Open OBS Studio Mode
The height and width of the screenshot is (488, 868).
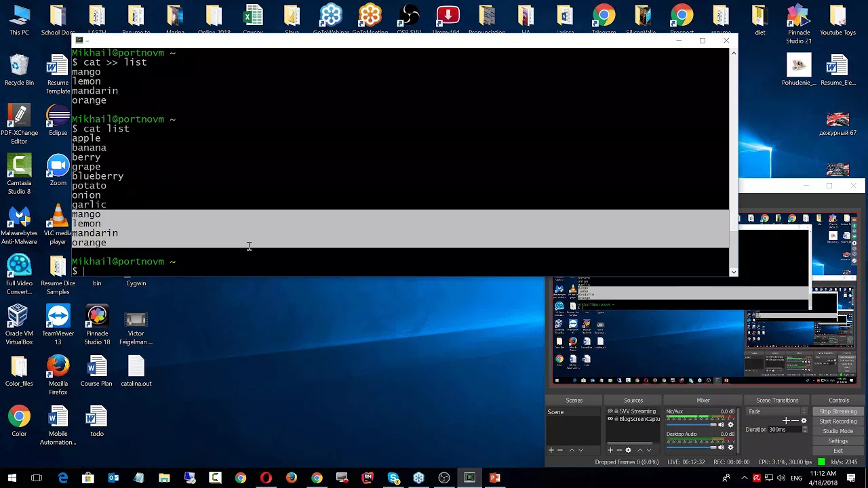pos(838,431)
